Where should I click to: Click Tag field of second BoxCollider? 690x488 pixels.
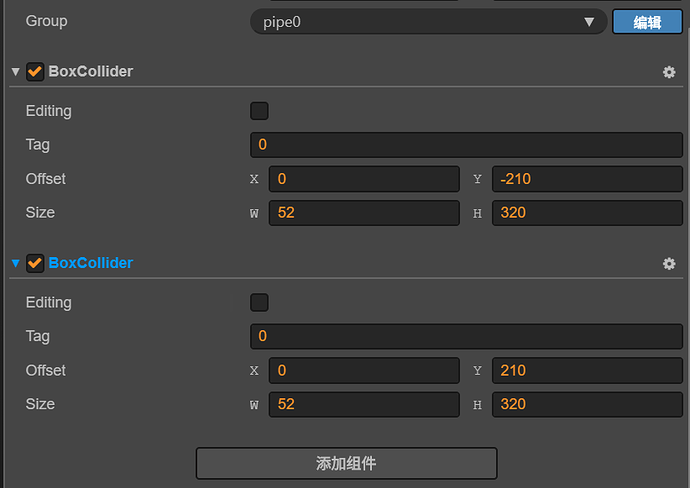click(x=466, y=336)
